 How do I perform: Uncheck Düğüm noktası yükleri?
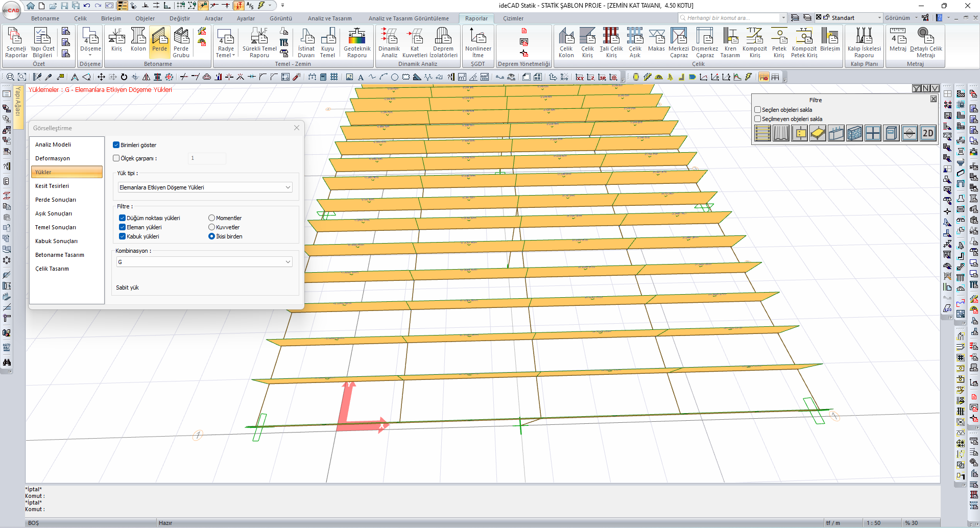pyautogui.click(x=122, y=218)
